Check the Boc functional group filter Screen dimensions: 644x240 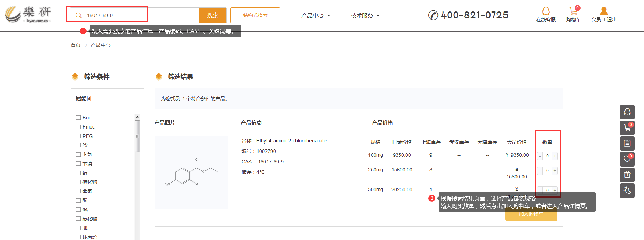[x=78, y=118]
